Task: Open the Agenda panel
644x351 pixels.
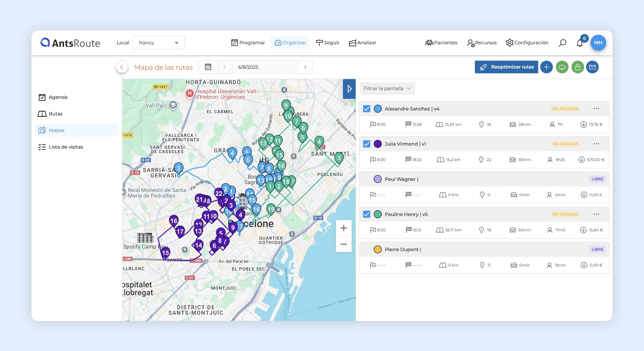Action: point(58,97)
